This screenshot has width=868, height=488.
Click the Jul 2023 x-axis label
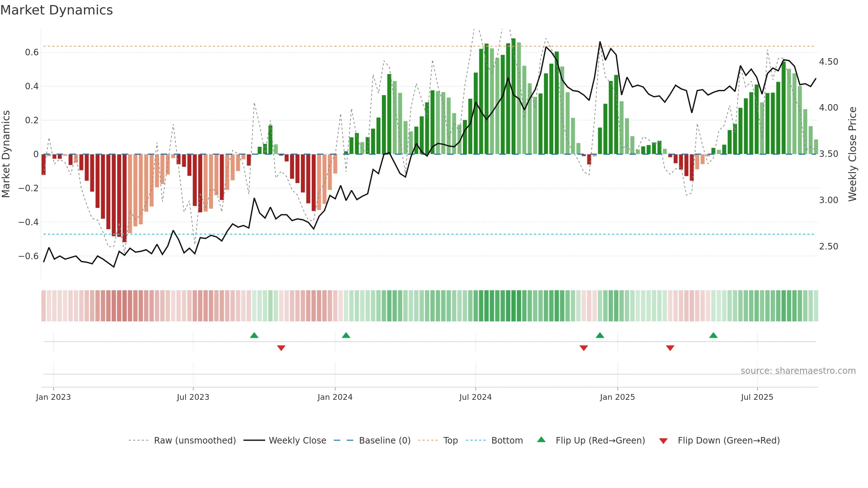pos(193,397)
